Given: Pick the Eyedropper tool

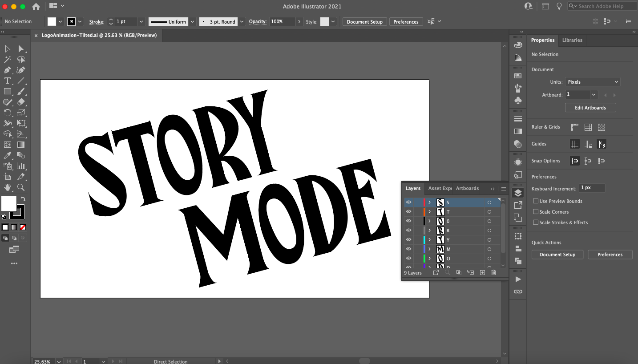Looking at the screenshot, I should coord(7,155).
